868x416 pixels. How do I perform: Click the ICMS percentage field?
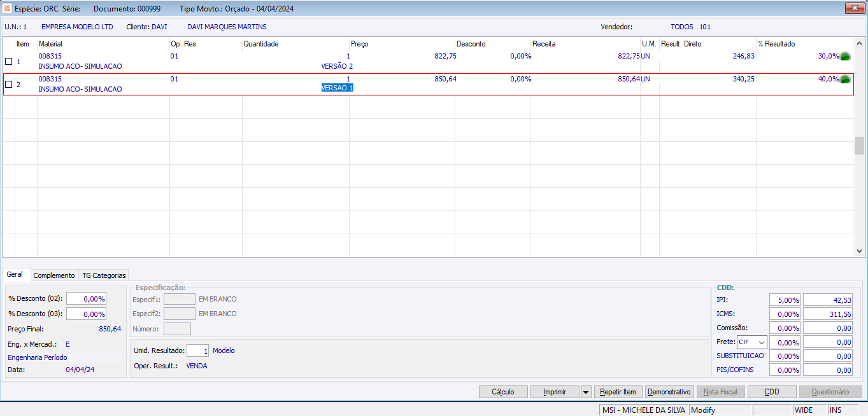pos(785,314)
